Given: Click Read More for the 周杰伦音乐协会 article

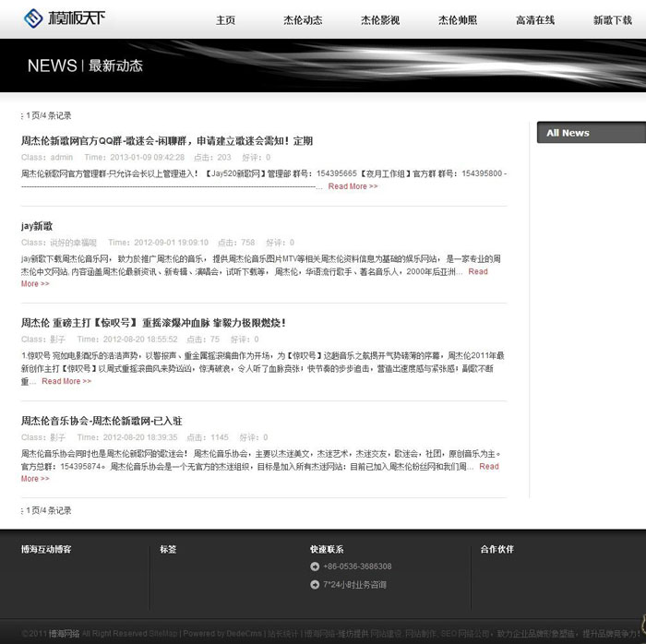Looking at the screenshot, I should tap(489, 467).
